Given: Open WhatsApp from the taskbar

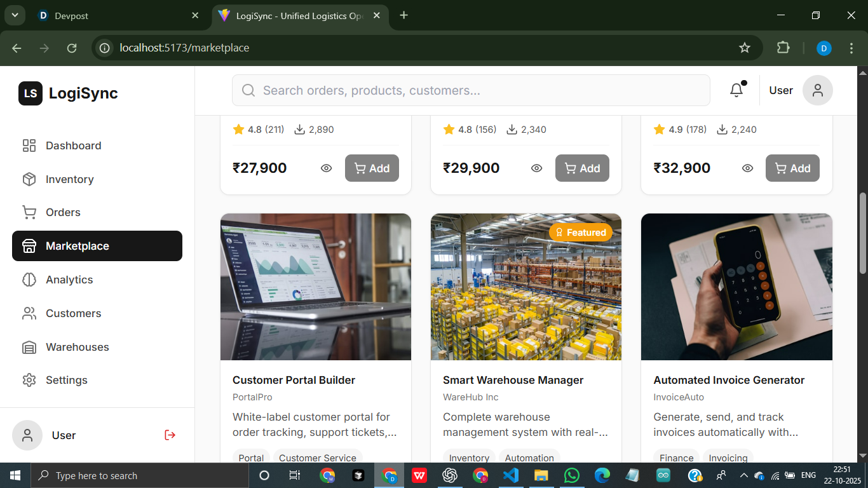Looking at the screenshot, I should pos(572,475).
